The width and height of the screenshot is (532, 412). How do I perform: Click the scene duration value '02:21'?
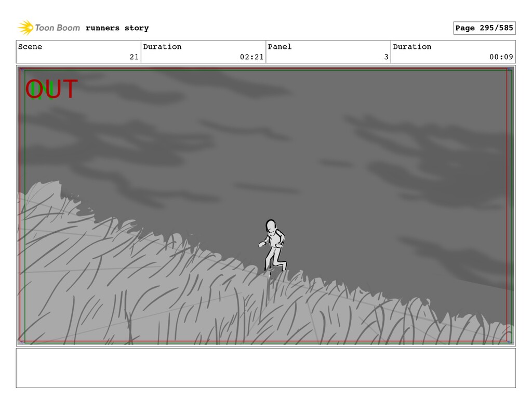tap(252, 57)
